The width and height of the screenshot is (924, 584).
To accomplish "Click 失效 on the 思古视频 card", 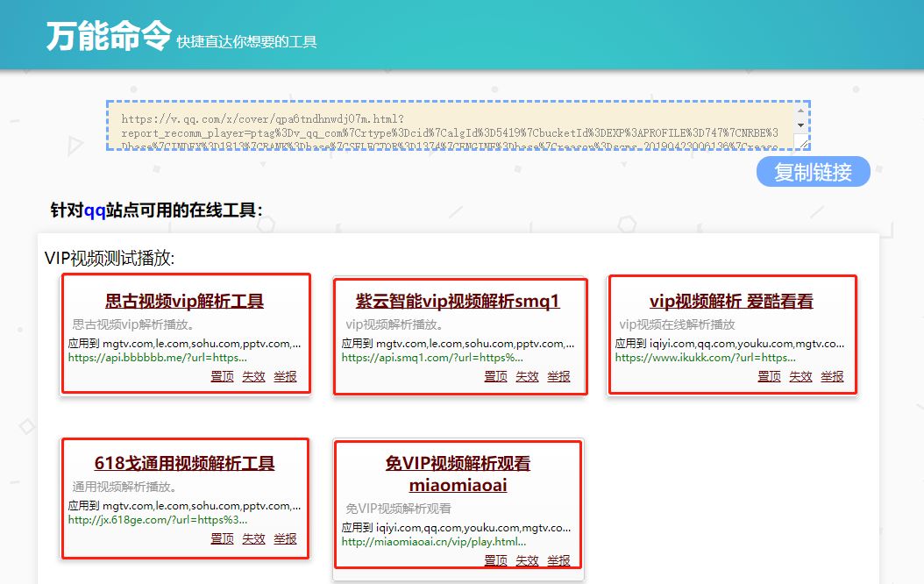I will pyautogui.click(x=253, y=376).
